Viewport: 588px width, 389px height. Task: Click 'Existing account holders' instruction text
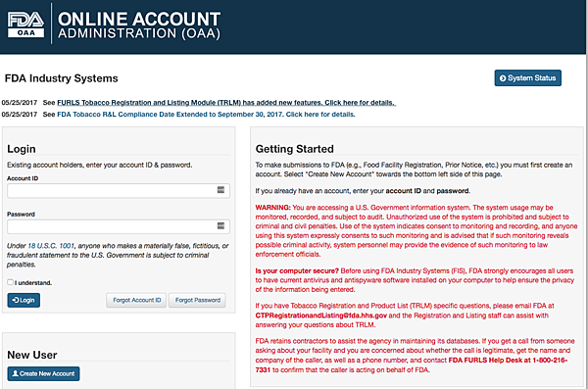click(99, 165)
